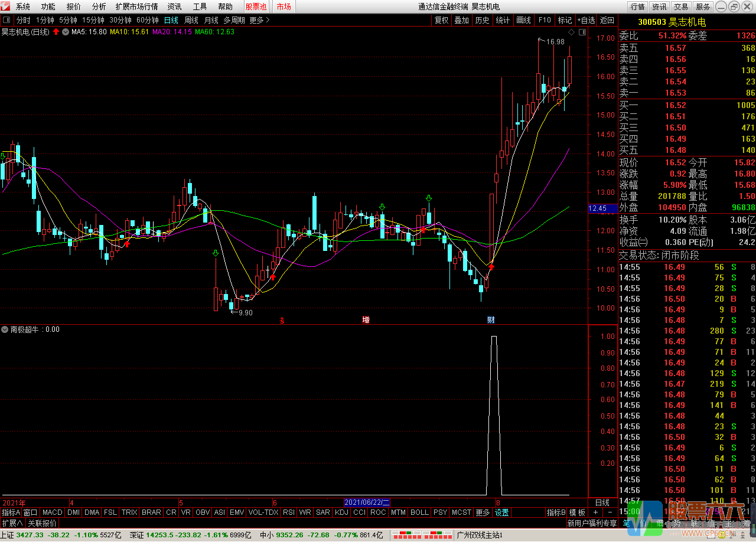Open the 资讯 menu
756x542 pixels.
[174, 7]
